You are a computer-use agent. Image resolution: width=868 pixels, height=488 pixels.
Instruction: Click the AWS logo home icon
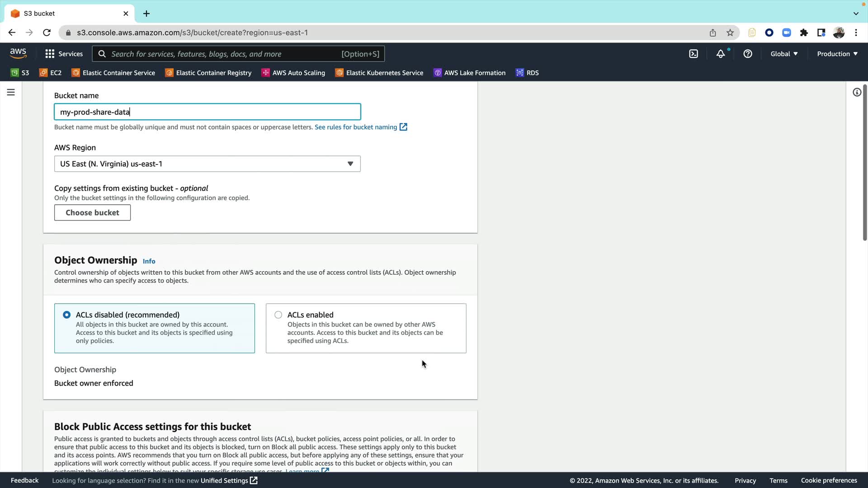(x=18, y=53)
